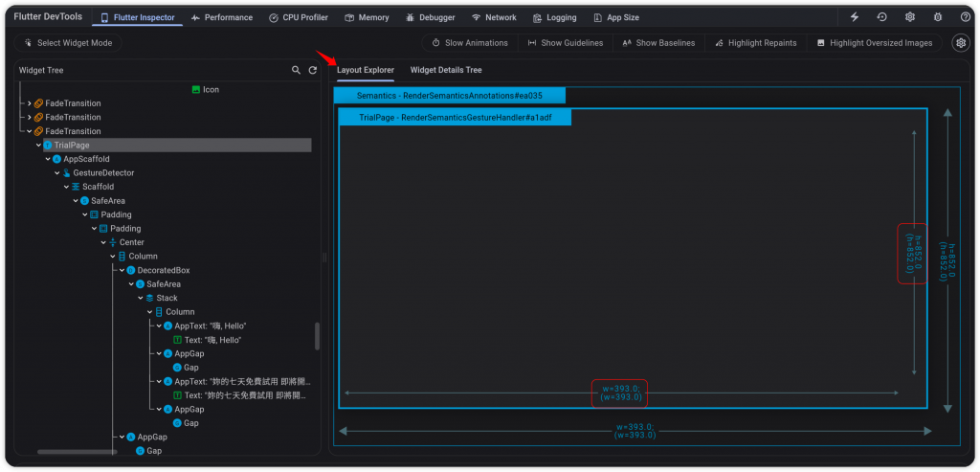Click Select Widget Mode button
This screenshot has width=980, height=472.
68,43
